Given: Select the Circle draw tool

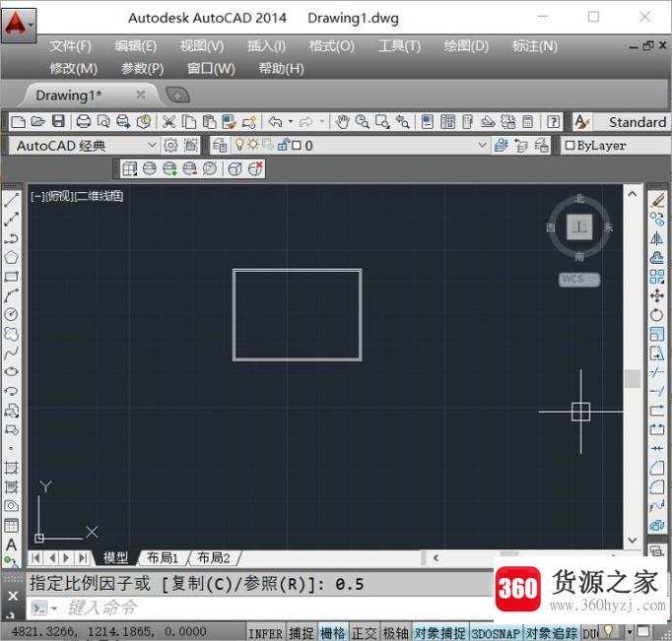Looking at the screenshot, I should tap(12, 315).
